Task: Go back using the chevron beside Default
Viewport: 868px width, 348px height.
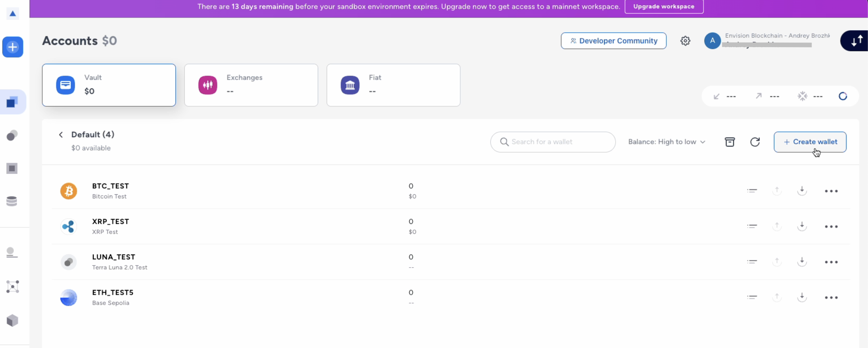Action: [61, 135]
